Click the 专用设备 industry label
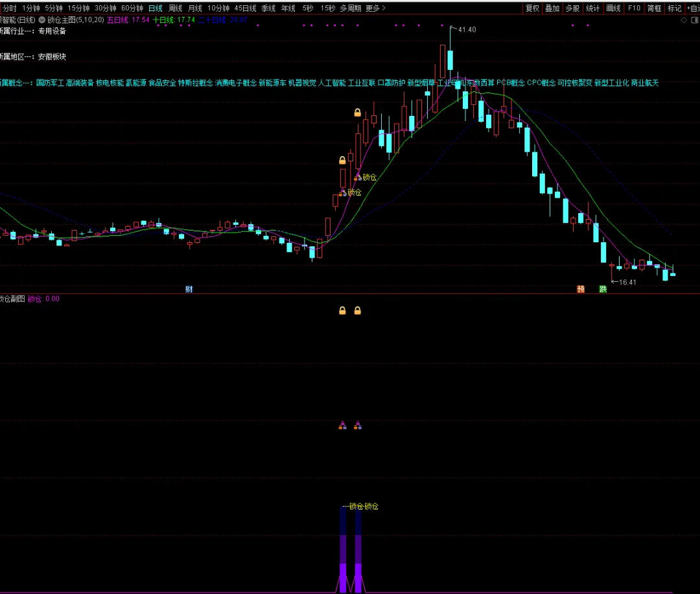The height and width of the screenshot is (594, 700). [52, 31]
